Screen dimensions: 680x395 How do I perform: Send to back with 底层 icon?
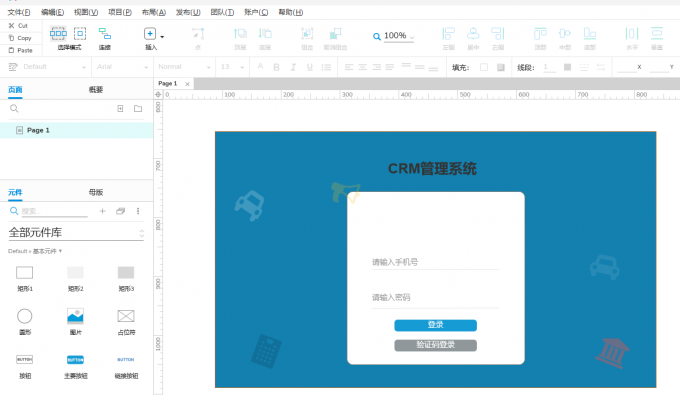coord(265,33)
